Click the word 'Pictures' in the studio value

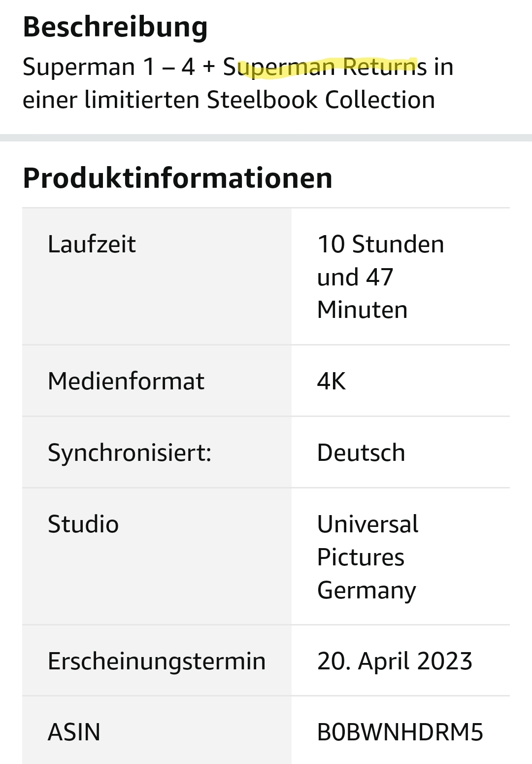click(361, 557)
